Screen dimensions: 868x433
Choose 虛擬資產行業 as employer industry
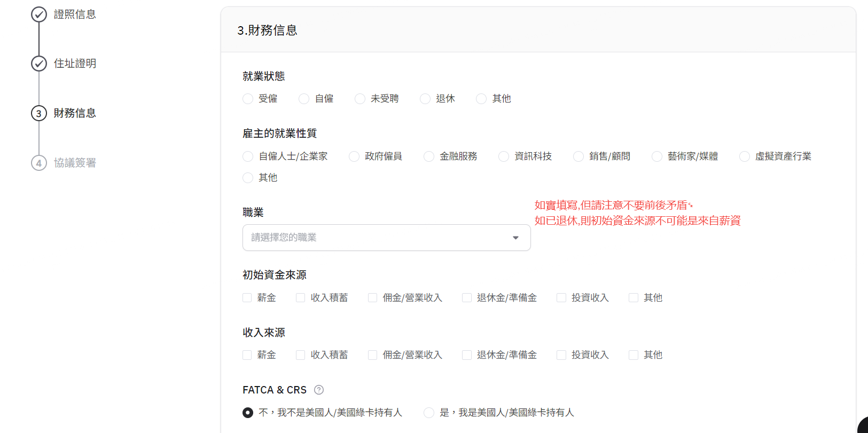[745, 156]
